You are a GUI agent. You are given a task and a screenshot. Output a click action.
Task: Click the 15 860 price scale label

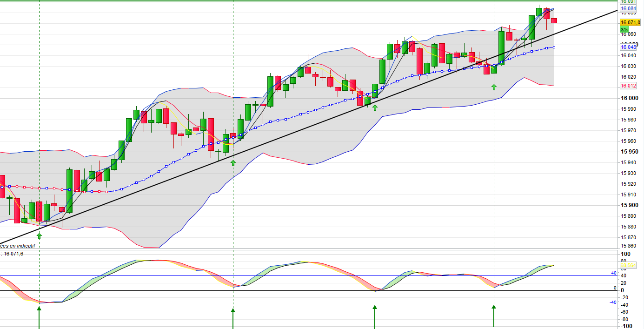tap(629, 246)
